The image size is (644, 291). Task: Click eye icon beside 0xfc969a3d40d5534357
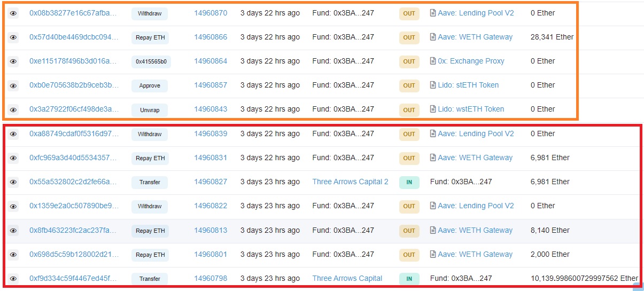[x=13, y=158]
